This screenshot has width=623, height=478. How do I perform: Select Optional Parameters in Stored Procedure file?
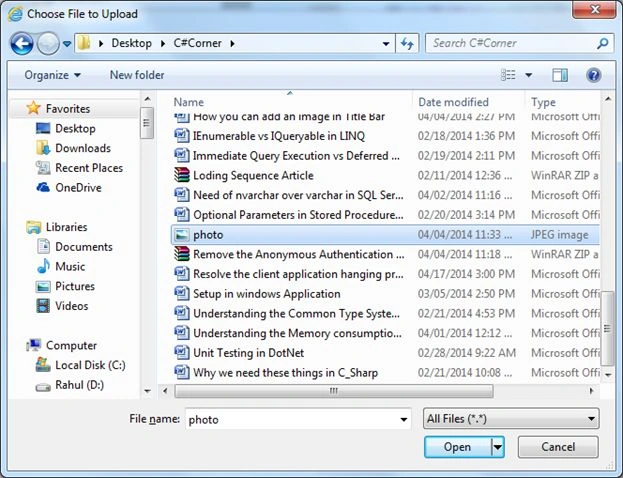click(298, 215)
